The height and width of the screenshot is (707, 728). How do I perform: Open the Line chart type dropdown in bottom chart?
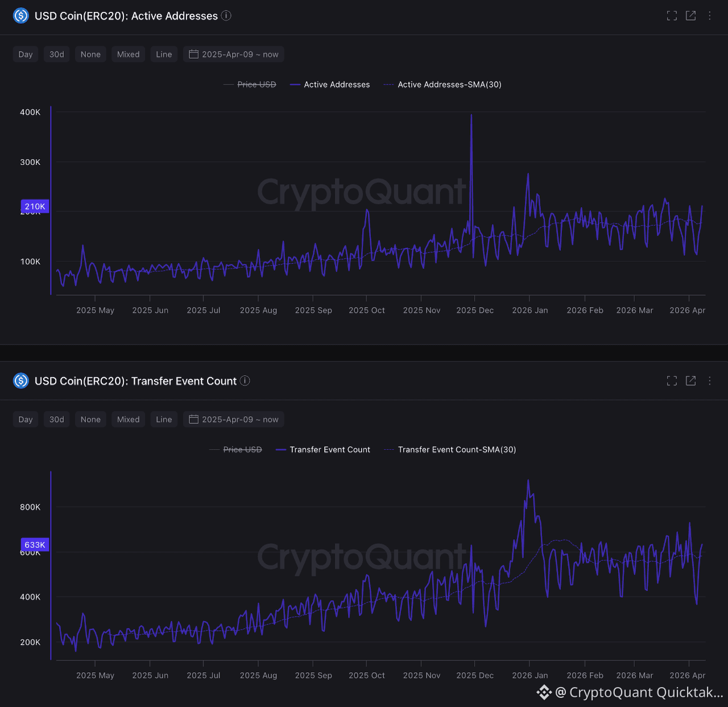point(164,420)
